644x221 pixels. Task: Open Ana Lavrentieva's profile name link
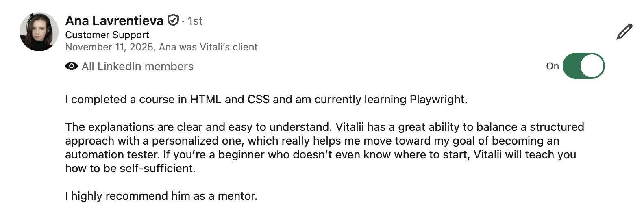[114, 20]
